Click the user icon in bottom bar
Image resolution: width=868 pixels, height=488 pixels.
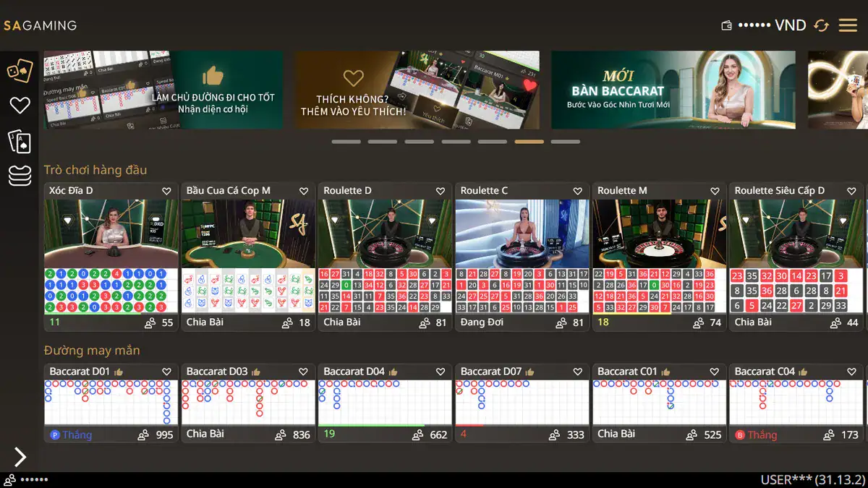(x=10, y=480)
